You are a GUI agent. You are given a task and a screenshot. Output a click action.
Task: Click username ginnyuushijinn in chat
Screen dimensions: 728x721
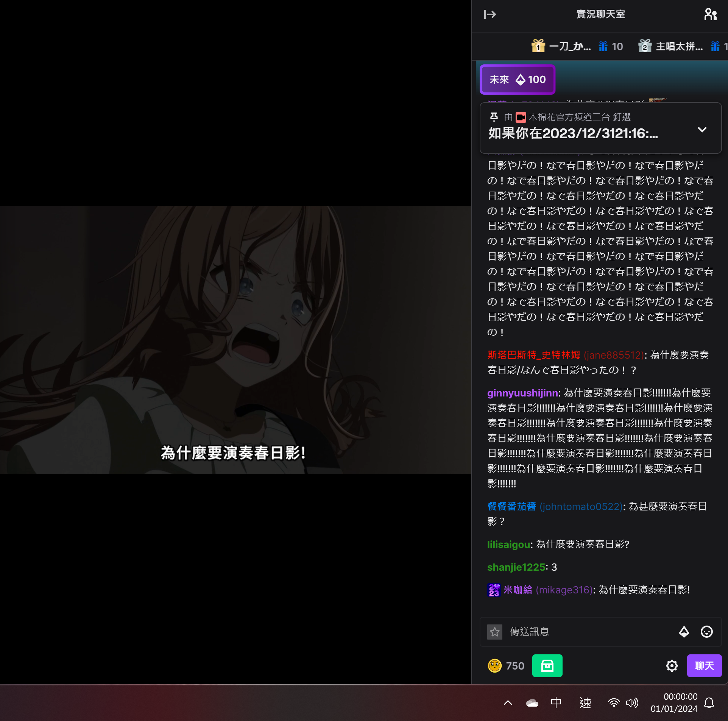[522, 393]
